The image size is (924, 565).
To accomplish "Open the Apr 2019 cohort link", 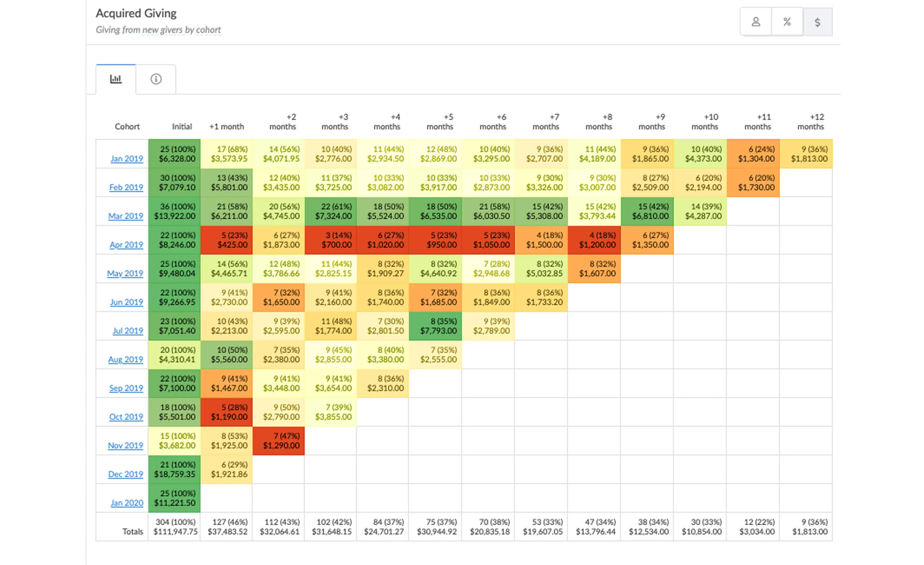I will click(x=126, y=245).
